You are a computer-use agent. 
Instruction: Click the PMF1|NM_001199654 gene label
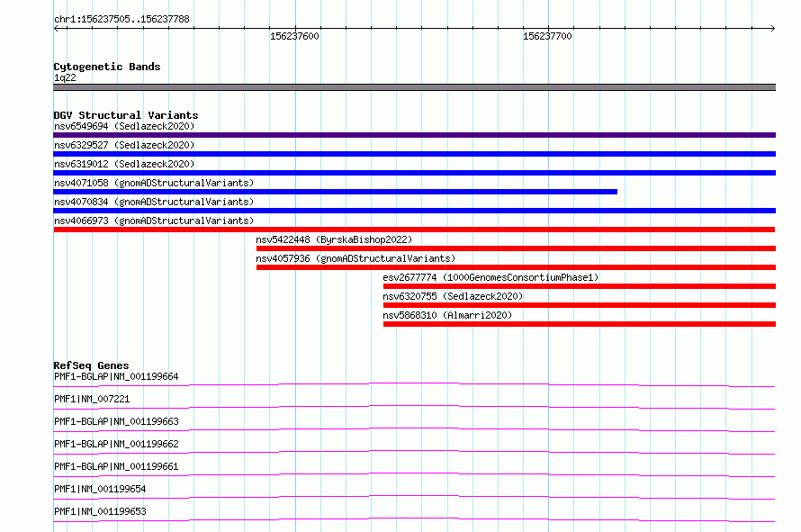pos(100,489)
